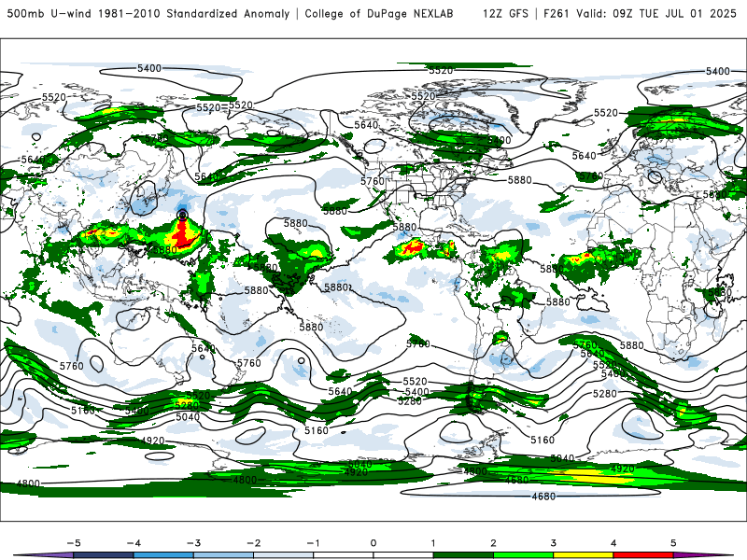The image size is (747, 560).
Task: Click the 'College of DuPage NEXLAB' text
Action: 379,14
